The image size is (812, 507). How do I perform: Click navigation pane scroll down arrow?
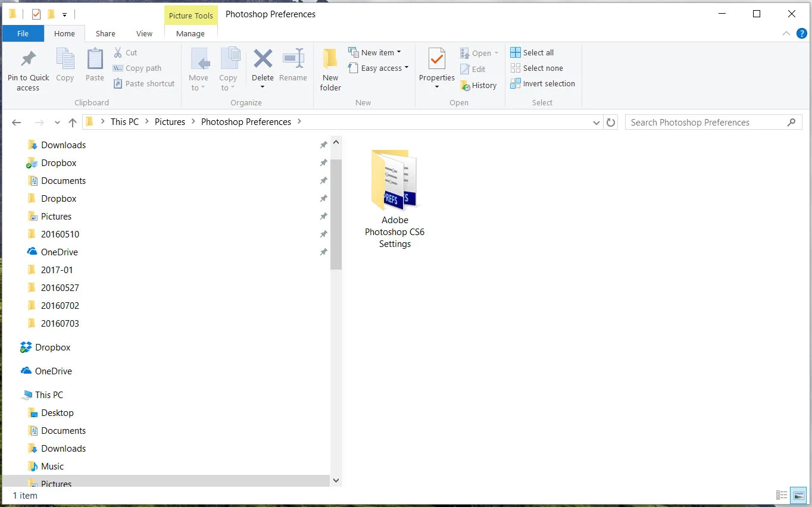[336, 480]
